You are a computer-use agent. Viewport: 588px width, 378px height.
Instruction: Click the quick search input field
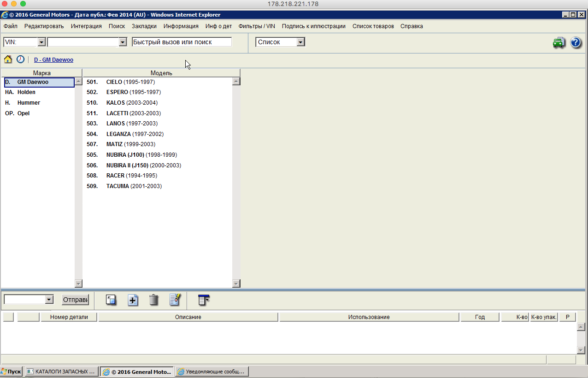click(x=182, y=42)
